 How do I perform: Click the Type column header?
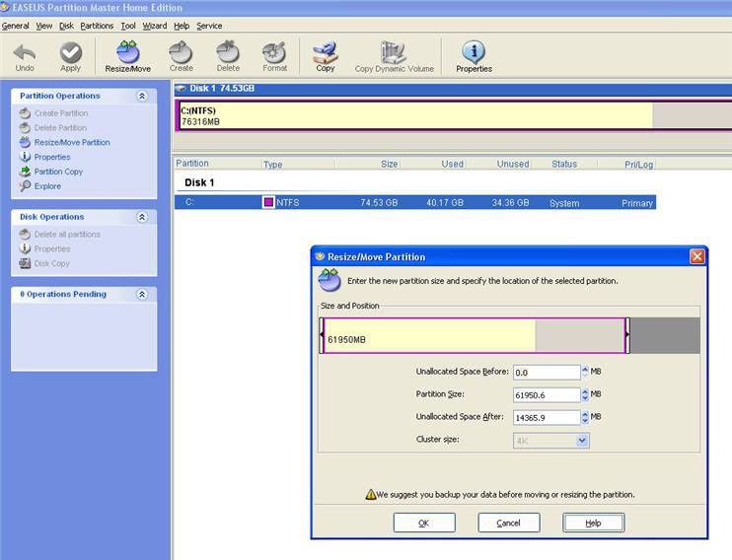tap(272, 165)
